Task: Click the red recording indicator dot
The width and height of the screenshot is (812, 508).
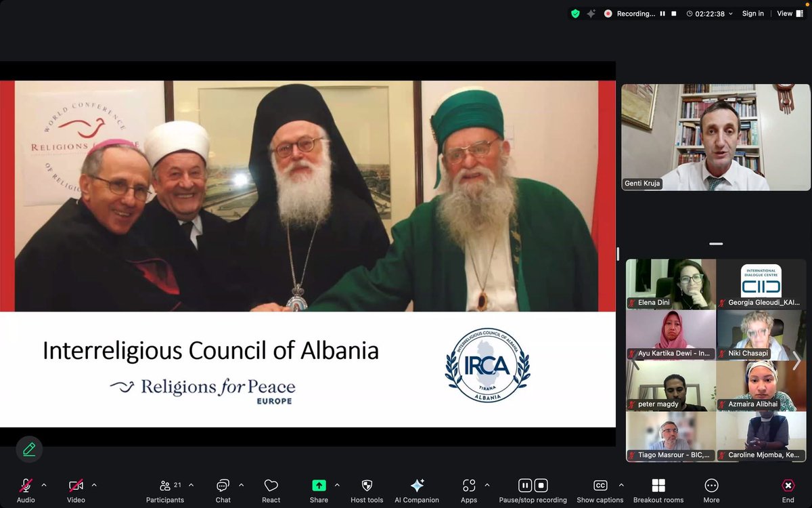Action: pyautogui.click(x=608, y=13)
